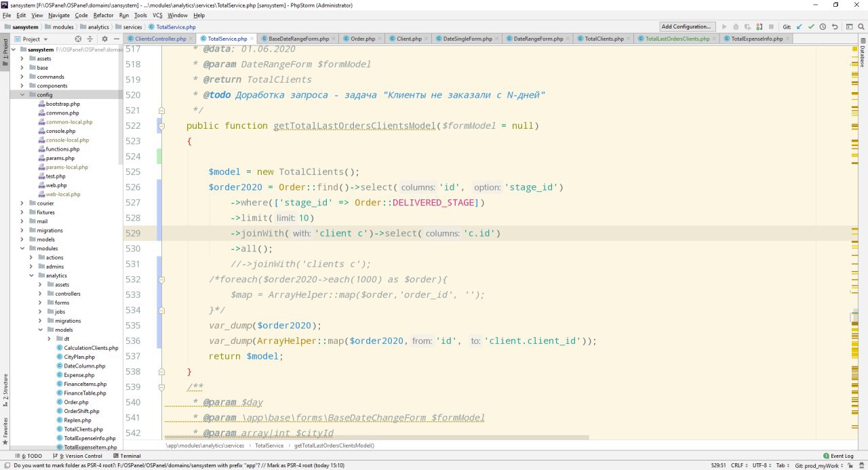Expand the assets folder under sansystem
868x470 pixels.
tap(22, 58)
